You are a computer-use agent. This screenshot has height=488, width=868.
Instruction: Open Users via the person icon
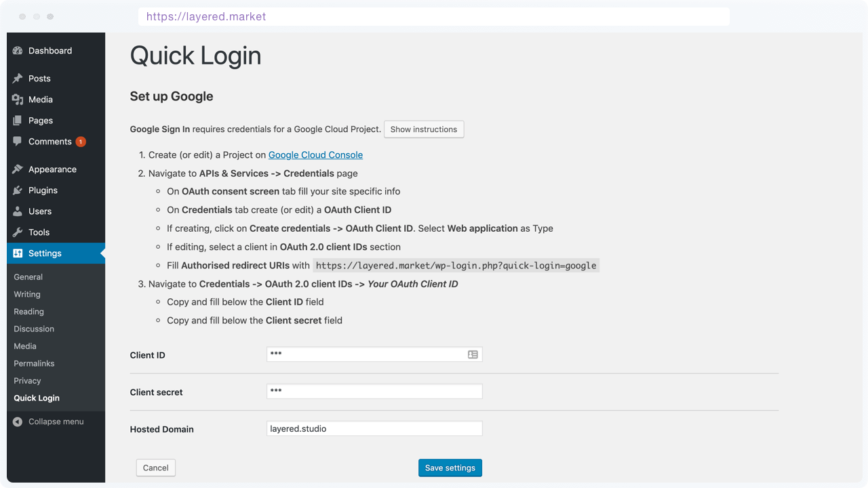tap(17, 211)
